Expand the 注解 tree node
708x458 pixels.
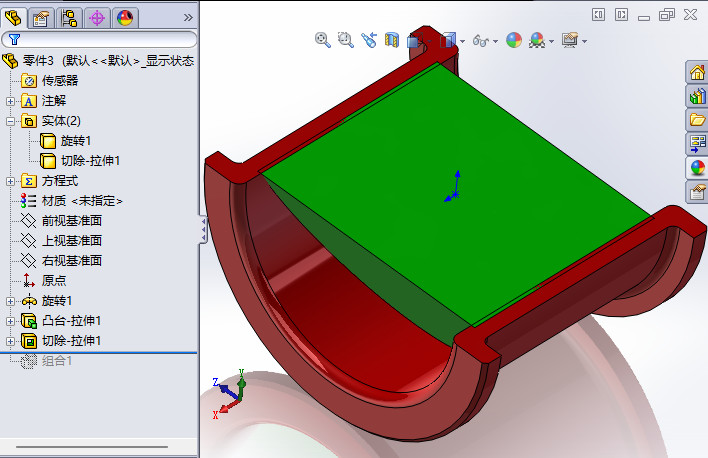coord(10,101)
